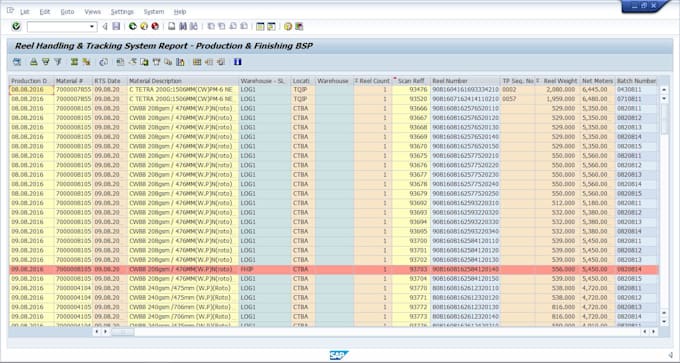Image resolution: width=680 pixels, height=363 pixels.
Task: Open the Settings menu
Action: (x=122, y=12)
